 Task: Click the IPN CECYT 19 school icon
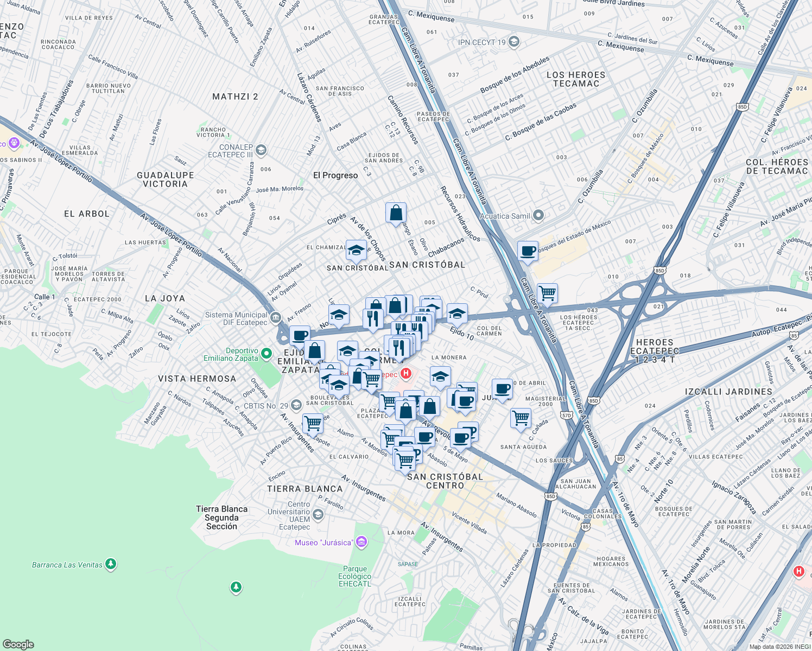513,42
